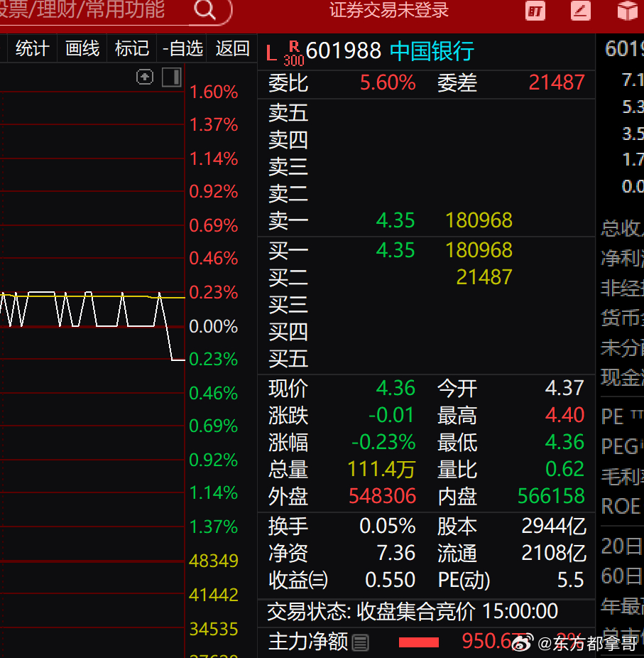This screenshot has height=658, width=644.
Task: Click the 返回 back button
Action: pyautogui.click(x=233, y=48)
